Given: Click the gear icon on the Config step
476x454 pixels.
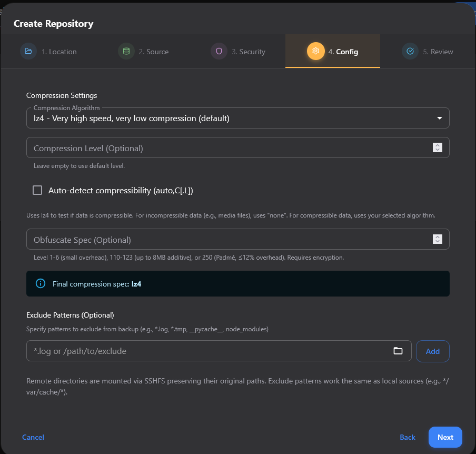Looking at the screenshot, I should (315, 51).
